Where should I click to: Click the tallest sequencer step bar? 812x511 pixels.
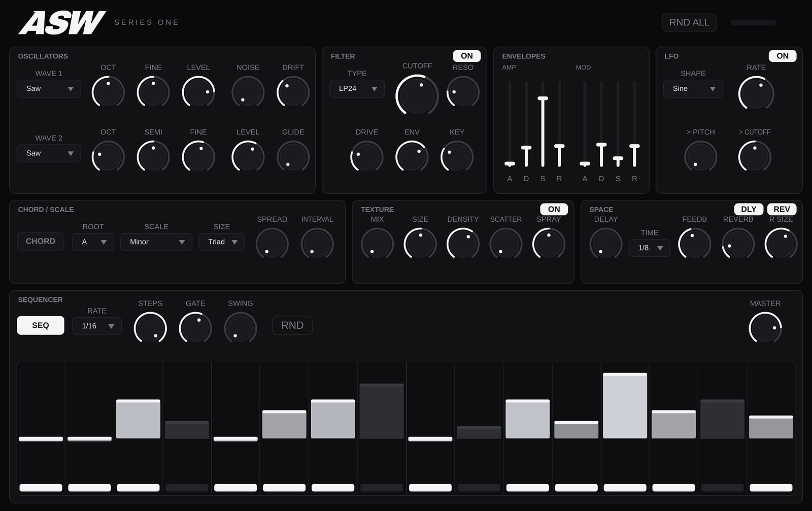click(x=625, y=406)
